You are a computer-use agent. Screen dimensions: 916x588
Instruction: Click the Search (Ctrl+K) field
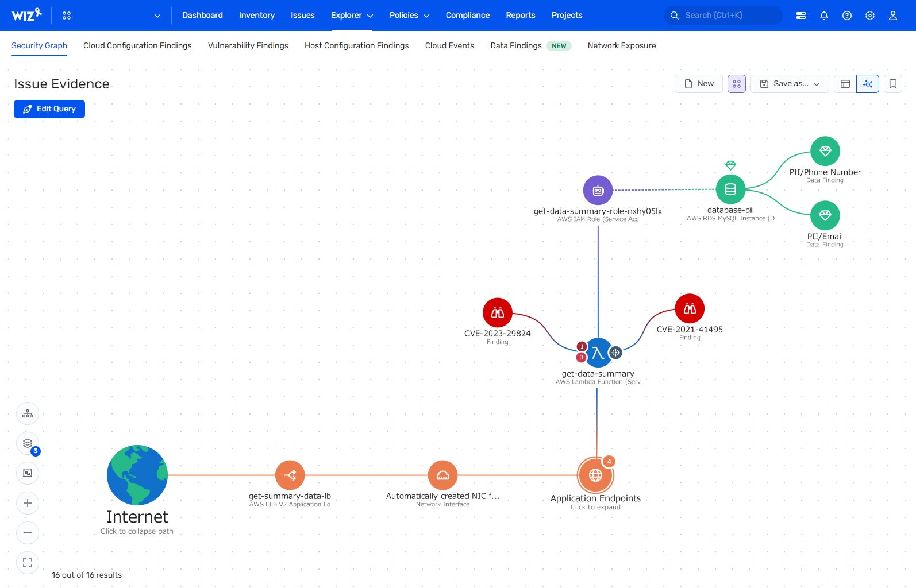[x=723, y=16]
